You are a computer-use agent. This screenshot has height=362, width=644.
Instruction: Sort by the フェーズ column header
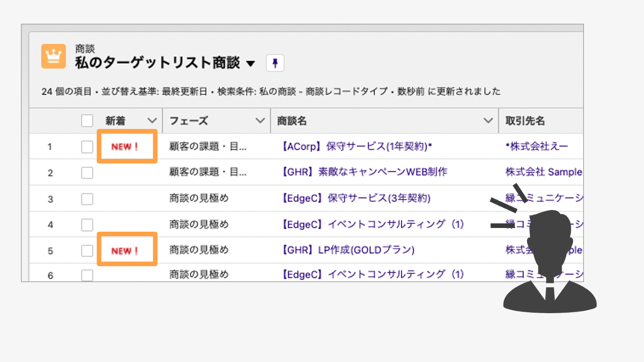click(x=189, y=121)
